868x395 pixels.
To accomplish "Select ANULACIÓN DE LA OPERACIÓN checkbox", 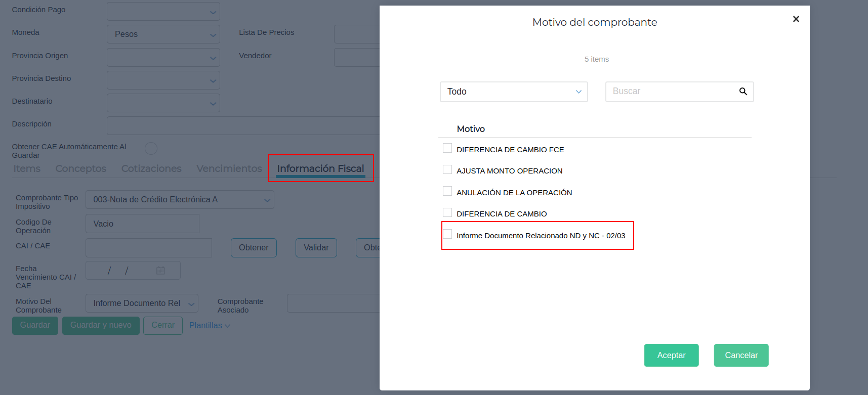I will [447, 191].
